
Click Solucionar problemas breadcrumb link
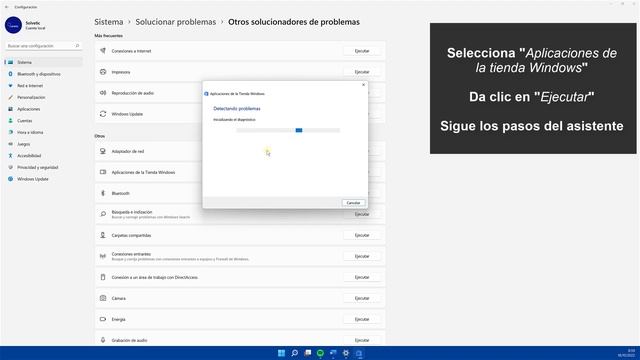(176, 22)
